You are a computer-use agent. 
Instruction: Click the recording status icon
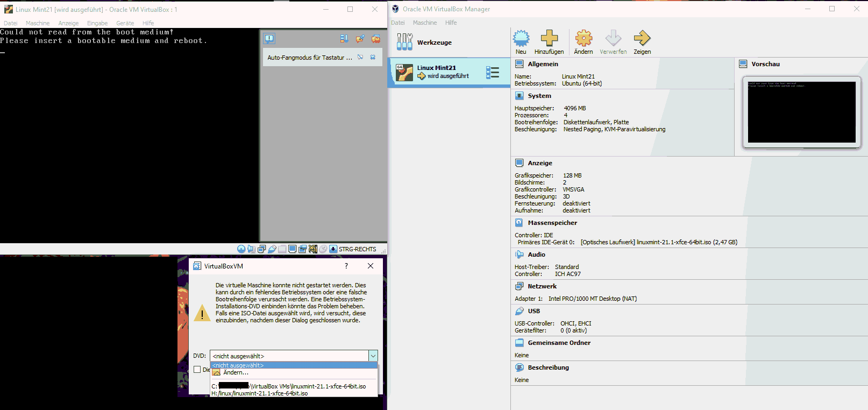(x=302, y=249)
